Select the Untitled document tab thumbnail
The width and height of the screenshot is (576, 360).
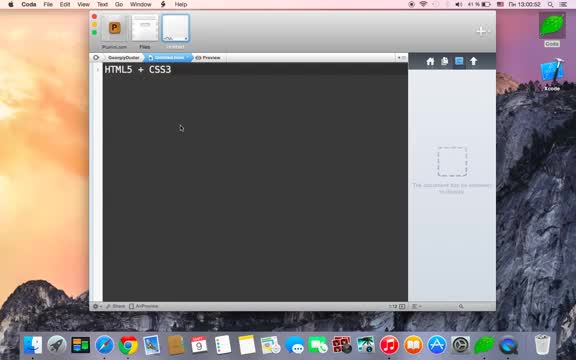click(x=176, y=28)
